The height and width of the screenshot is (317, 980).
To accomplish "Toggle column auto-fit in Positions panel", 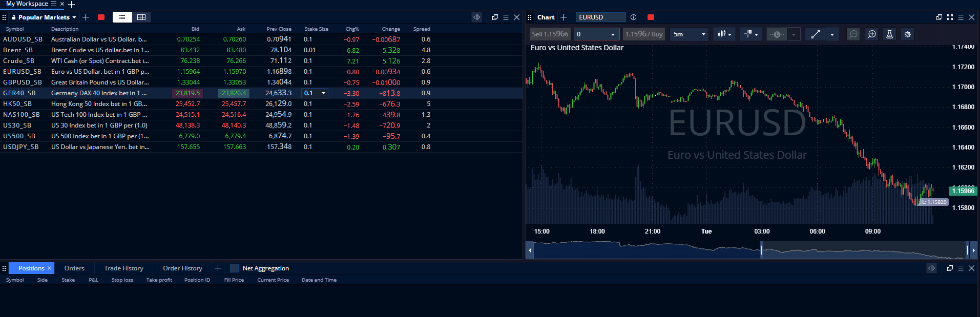I will pos(931,268).
